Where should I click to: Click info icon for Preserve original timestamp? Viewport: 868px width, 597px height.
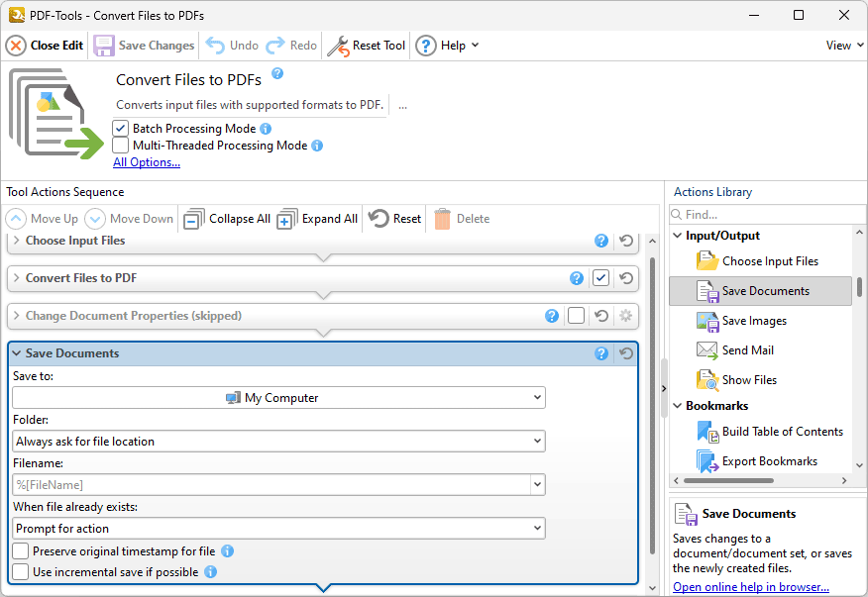coord(228,551)
